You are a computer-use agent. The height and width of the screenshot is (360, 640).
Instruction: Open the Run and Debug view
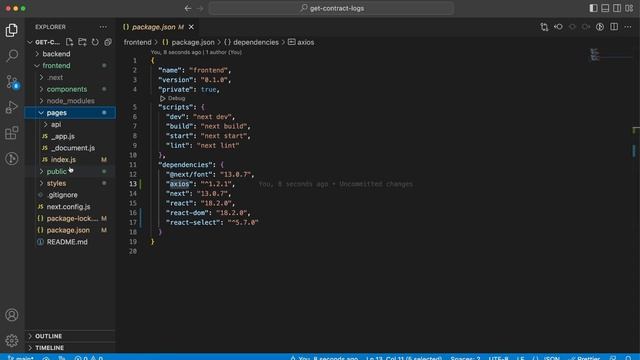[12, 107]
